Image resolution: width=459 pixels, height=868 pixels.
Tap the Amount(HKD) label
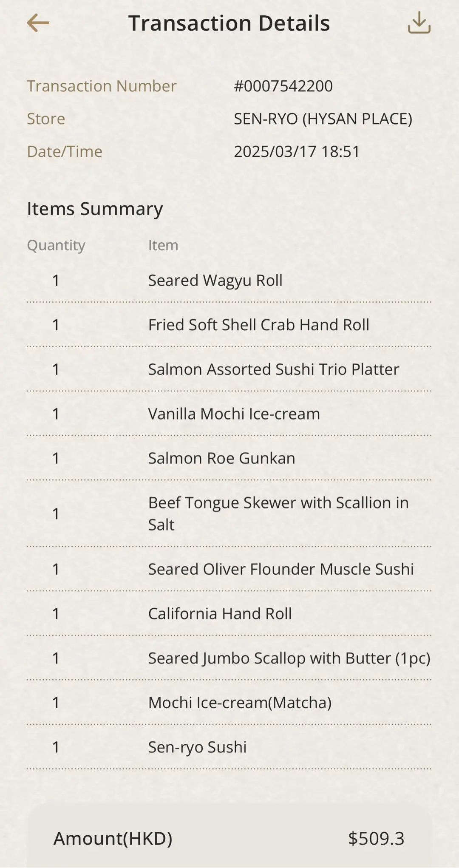coord(113,839)
